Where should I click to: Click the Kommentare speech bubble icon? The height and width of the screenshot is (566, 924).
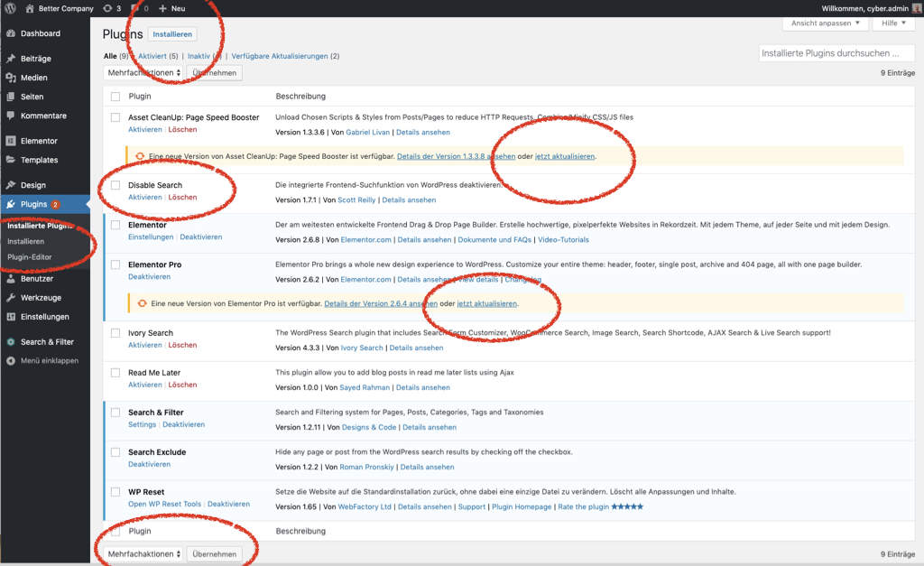tap(11, 116)
